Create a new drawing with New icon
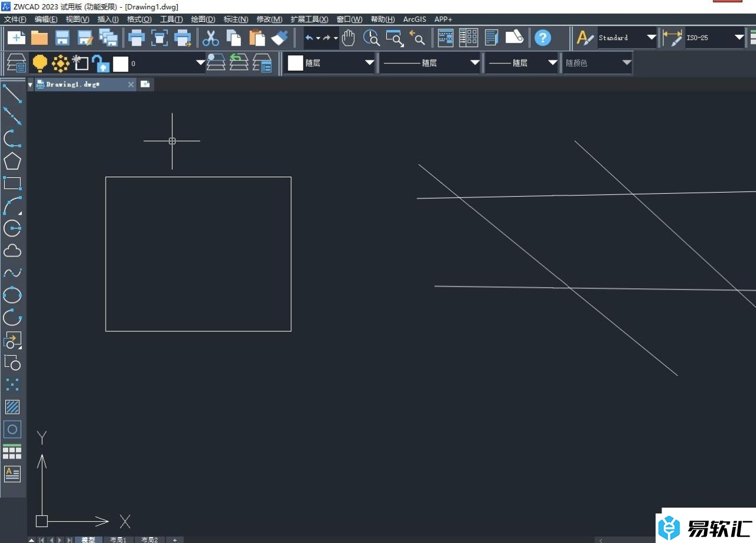Image resolution: width=756 pixels, height=543 pixels. coord(16,38)
